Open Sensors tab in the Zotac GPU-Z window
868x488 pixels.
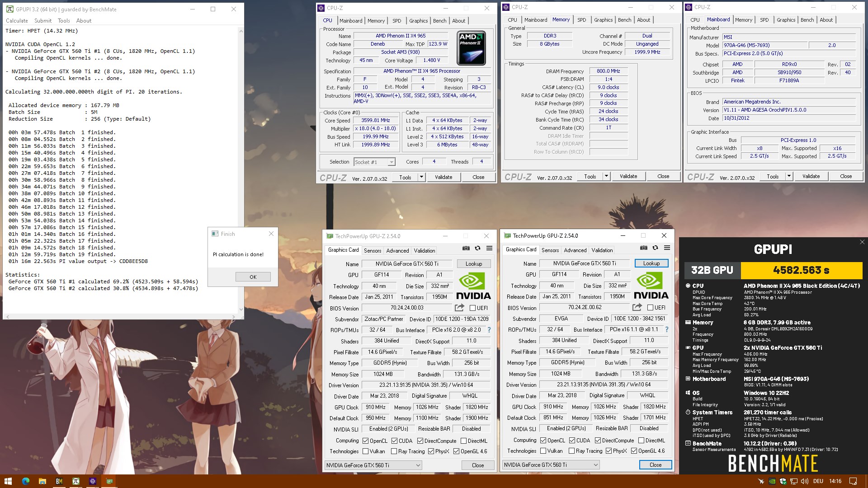[373, 251]
